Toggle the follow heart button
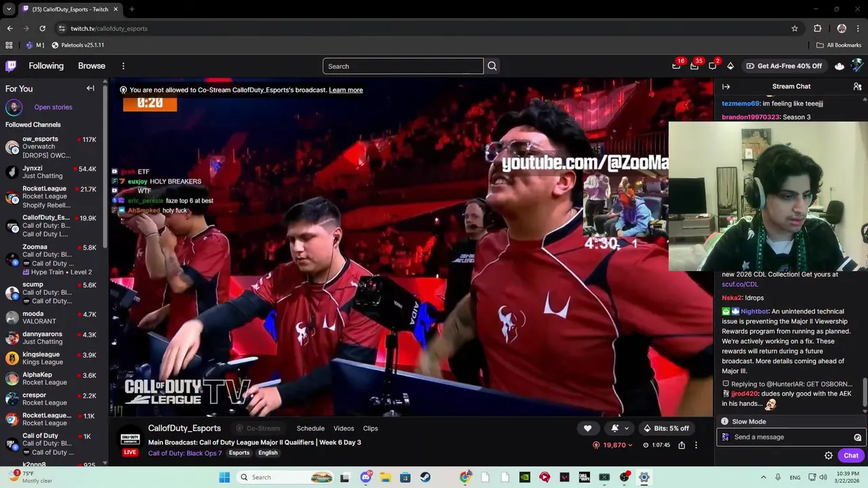 (588, 428)
